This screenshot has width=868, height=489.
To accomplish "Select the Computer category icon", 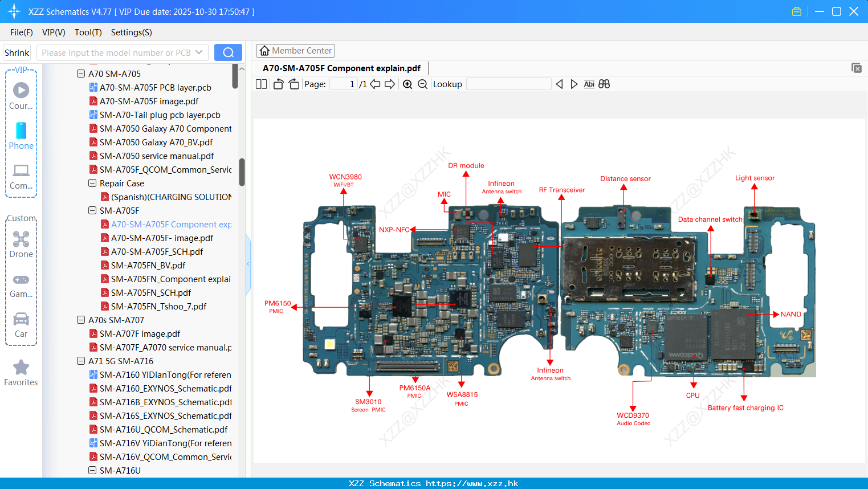I will coord(21,170).
